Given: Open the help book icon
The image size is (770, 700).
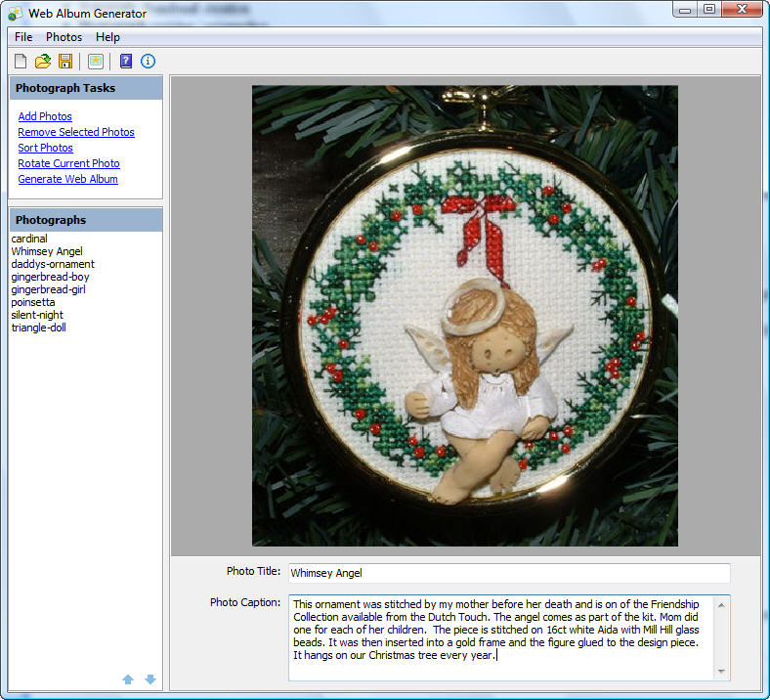Looking at the screenshot, I should coord(126,61).
